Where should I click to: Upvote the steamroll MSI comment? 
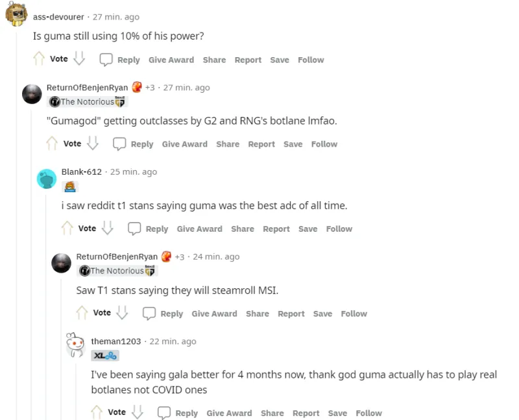point(82,313)
